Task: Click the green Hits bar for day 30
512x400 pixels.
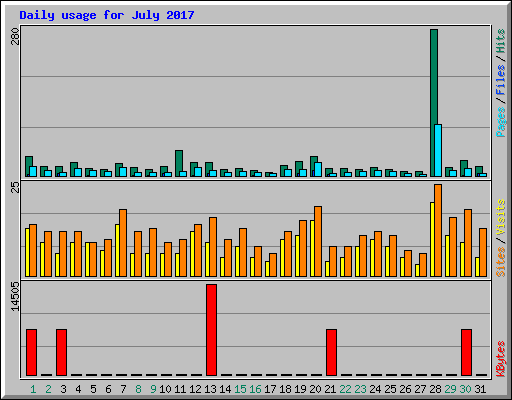Action: click(x=464, y=168)
